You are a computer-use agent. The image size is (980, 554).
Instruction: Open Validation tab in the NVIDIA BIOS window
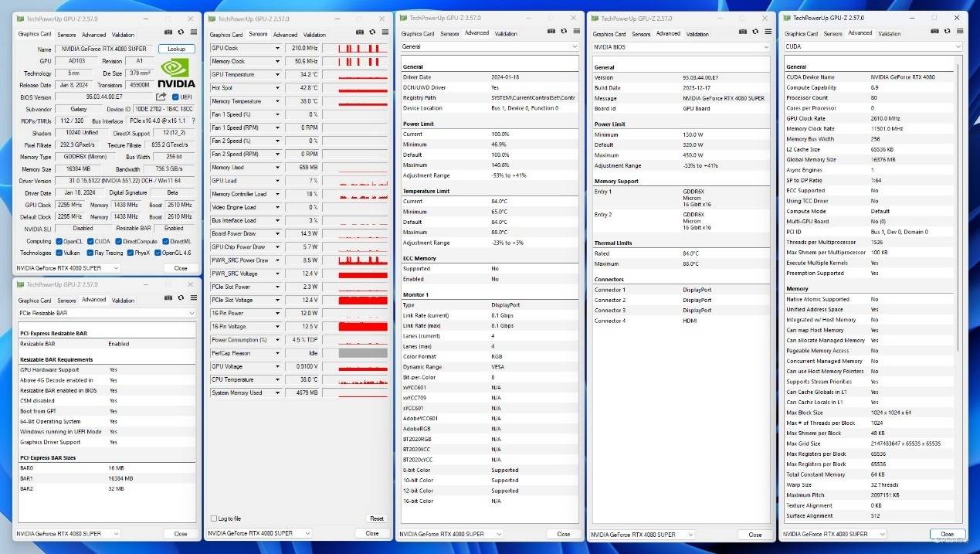point(697,34)
